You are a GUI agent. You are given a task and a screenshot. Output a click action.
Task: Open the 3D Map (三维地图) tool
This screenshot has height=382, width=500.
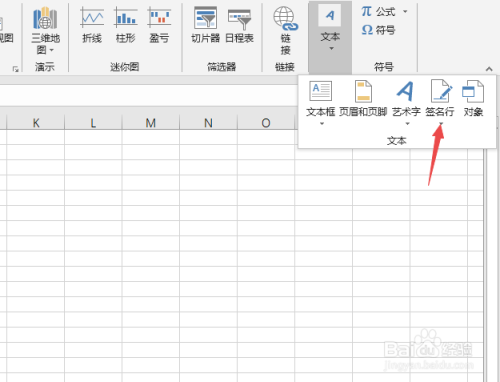click(x=45, y=31)
